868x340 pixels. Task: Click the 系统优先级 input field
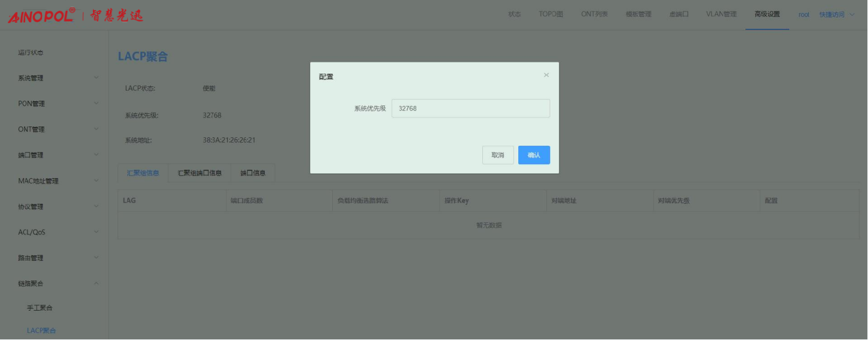coord(470,109)
